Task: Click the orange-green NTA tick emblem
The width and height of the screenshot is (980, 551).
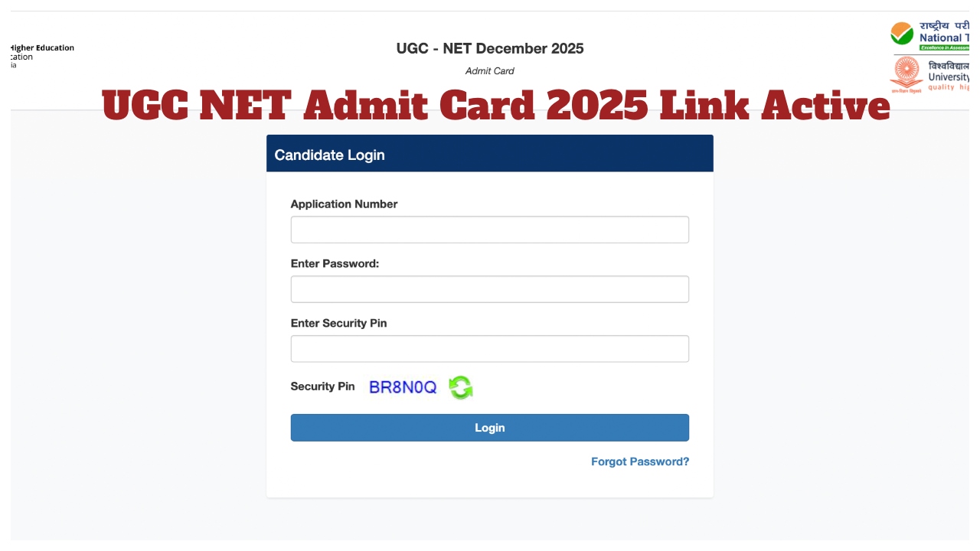Action: [903, 34]
